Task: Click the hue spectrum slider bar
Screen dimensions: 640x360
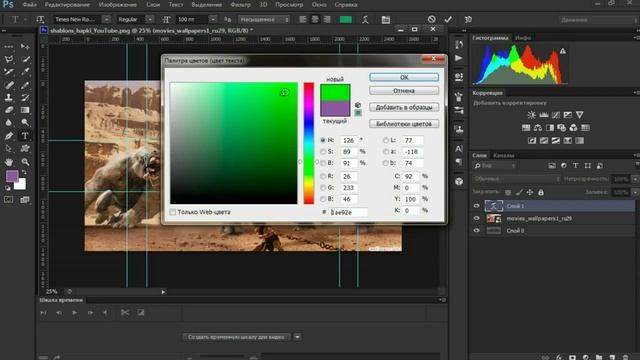Action: [309, 143]
